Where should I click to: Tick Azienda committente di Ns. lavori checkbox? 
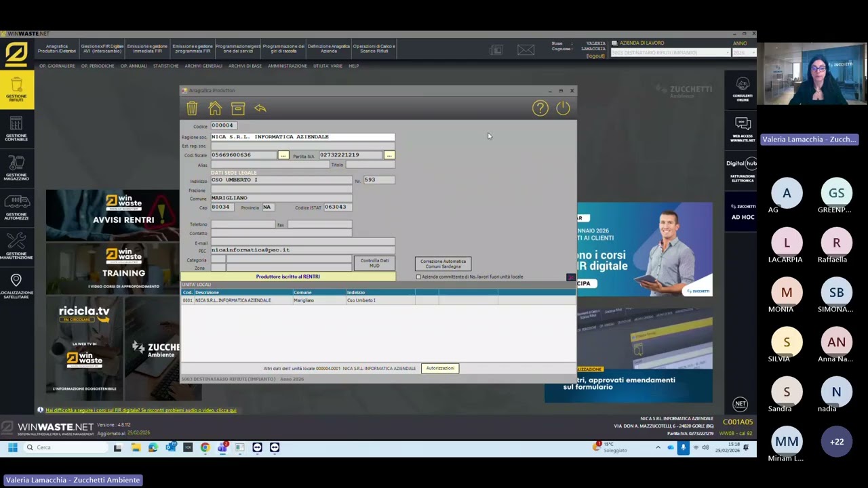click(418, 277)
